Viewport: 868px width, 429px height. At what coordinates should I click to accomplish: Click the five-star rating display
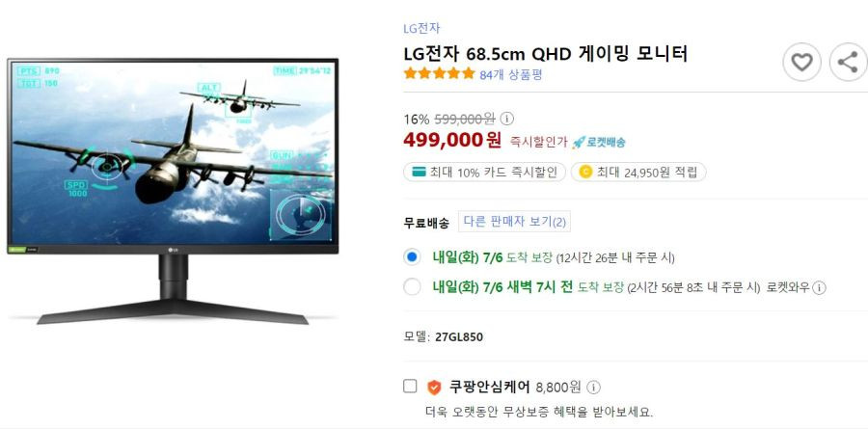point(439,73)
